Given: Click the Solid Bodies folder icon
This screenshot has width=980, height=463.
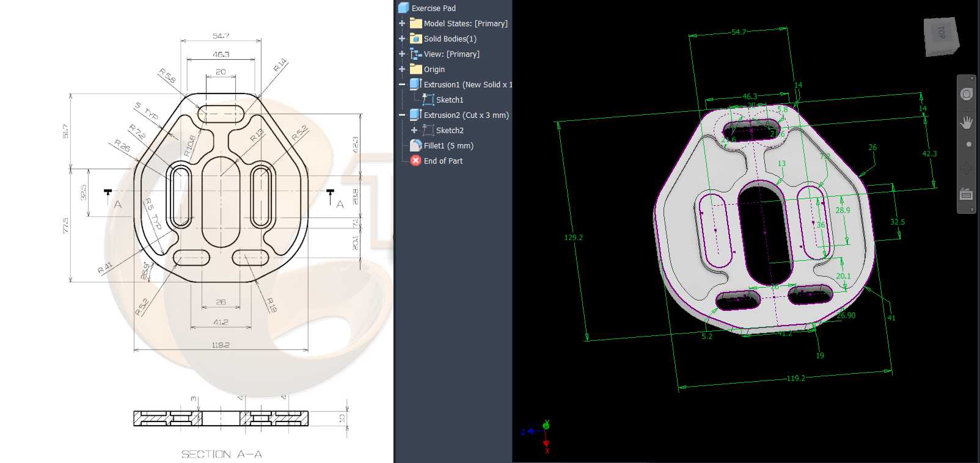Looking at the screenshot, I should click(416, 38).
